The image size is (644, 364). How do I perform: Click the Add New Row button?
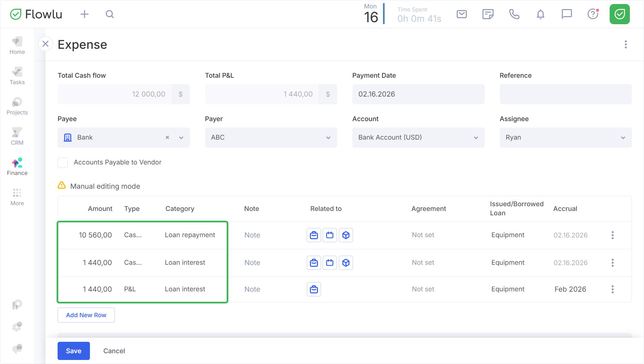86,315
